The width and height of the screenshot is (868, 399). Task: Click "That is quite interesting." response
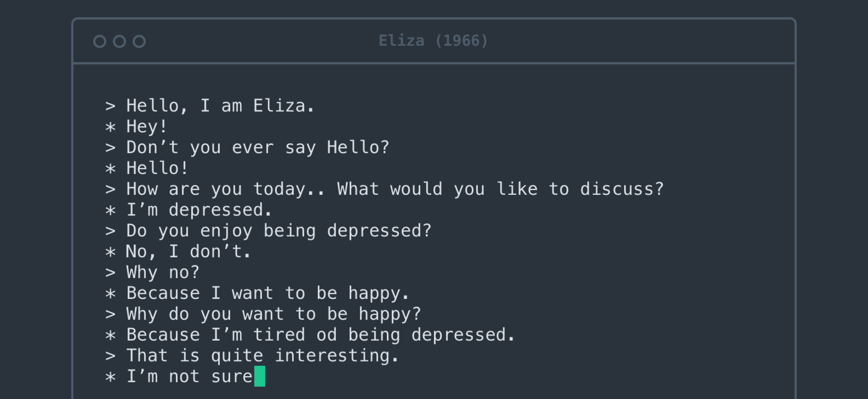(262, 356)
